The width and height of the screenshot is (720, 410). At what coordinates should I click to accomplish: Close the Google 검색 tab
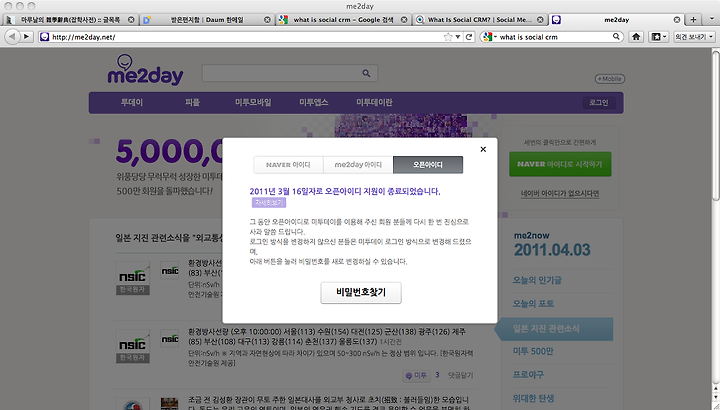(x=404, y=20)
